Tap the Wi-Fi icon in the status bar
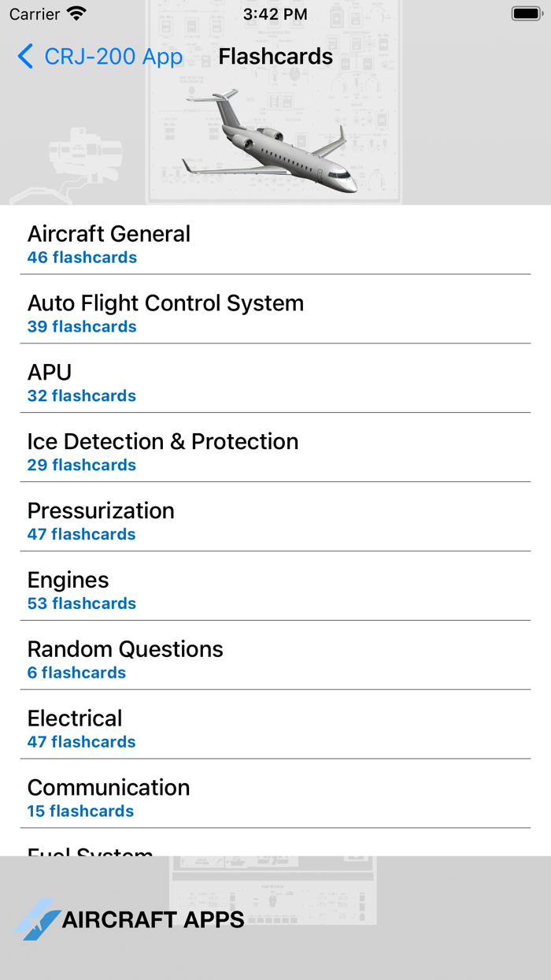This screenshot has height=980, width=551. tap(76, 13)
